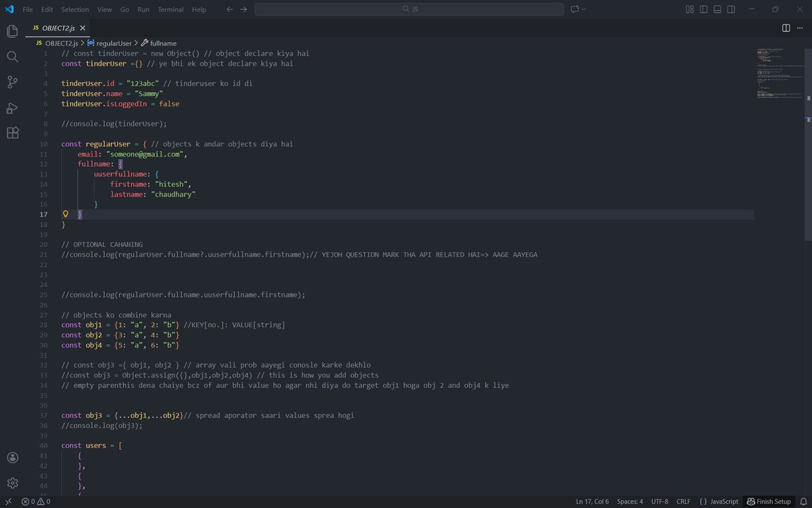Go forward with the right arrow
This screenshot has width=812, height=508.
pyautogui.click(x=244, y=9)
